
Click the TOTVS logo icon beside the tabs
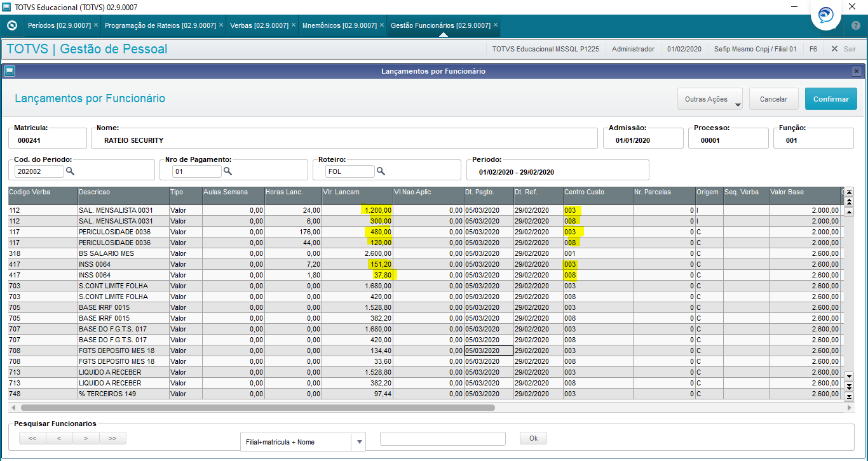(x=11, y=25)
